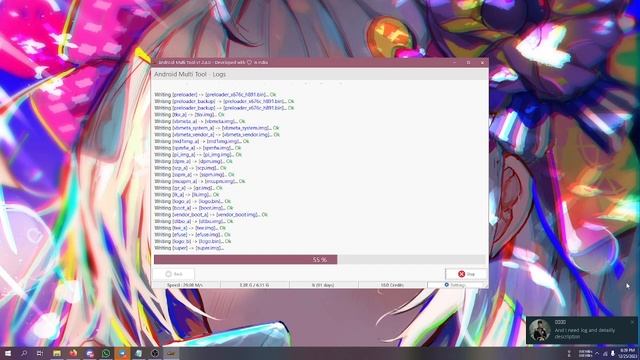Maximize the Android Multi Tool window
The image size is (640, 360).
click(x=469, y=62)
